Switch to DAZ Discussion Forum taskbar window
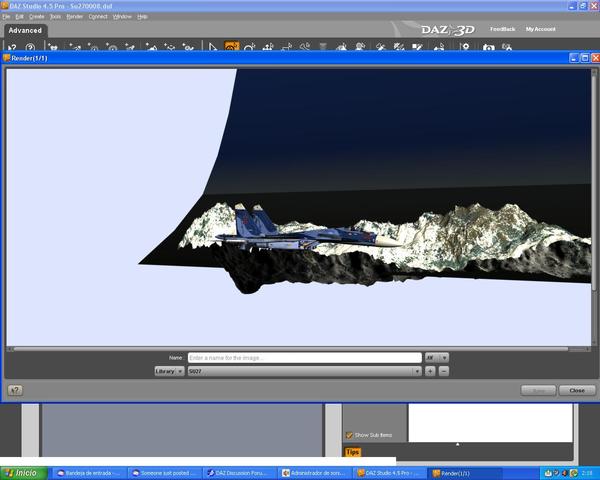 tap(240, 473)
